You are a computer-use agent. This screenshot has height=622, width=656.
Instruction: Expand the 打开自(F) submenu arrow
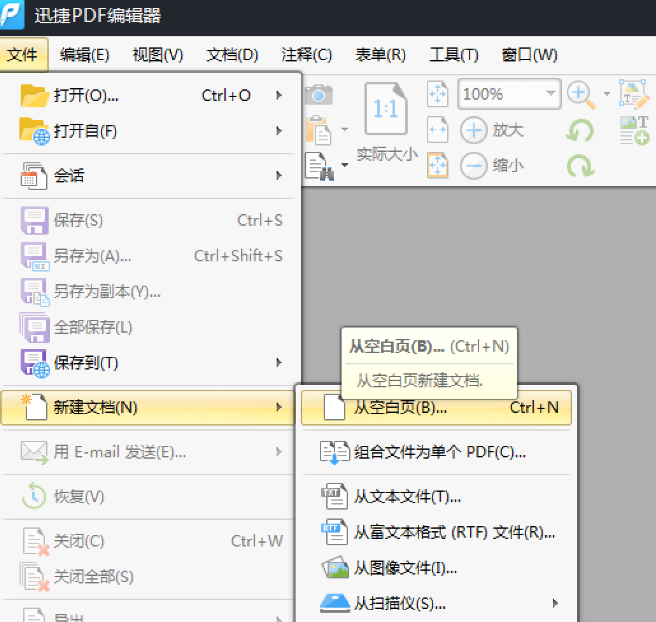pyautogui.click(x=279, y=131)
